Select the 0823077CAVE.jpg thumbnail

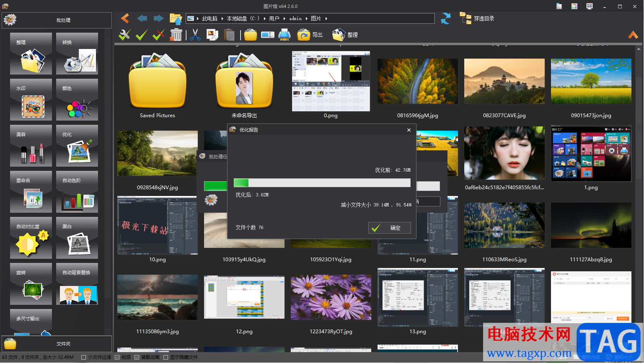click(504, 81)
